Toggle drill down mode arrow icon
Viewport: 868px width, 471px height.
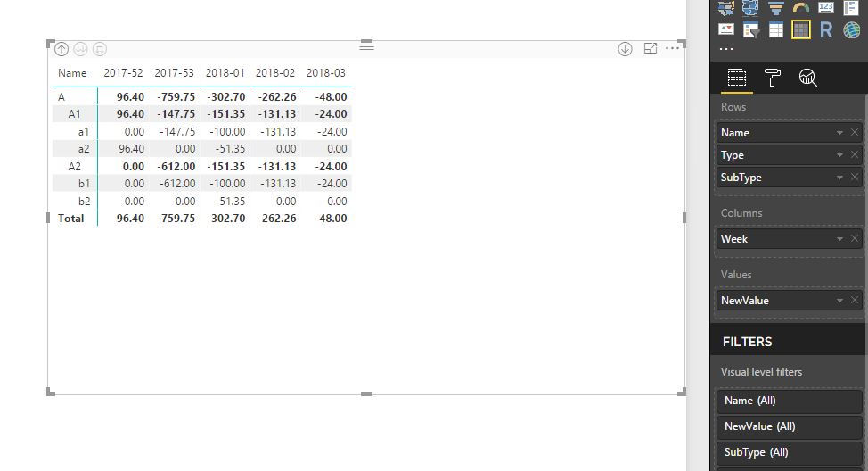point(625,49)
